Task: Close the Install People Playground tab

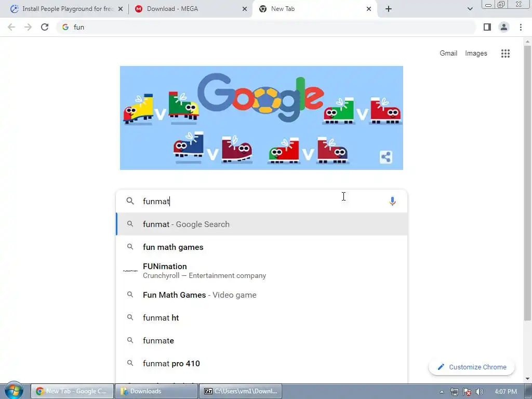Action: 121,9
